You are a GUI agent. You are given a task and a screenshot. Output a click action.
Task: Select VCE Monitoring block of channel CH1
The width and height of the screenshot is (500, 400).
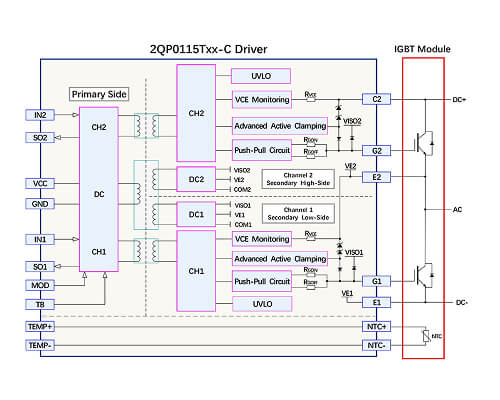(x=262, y=239)
